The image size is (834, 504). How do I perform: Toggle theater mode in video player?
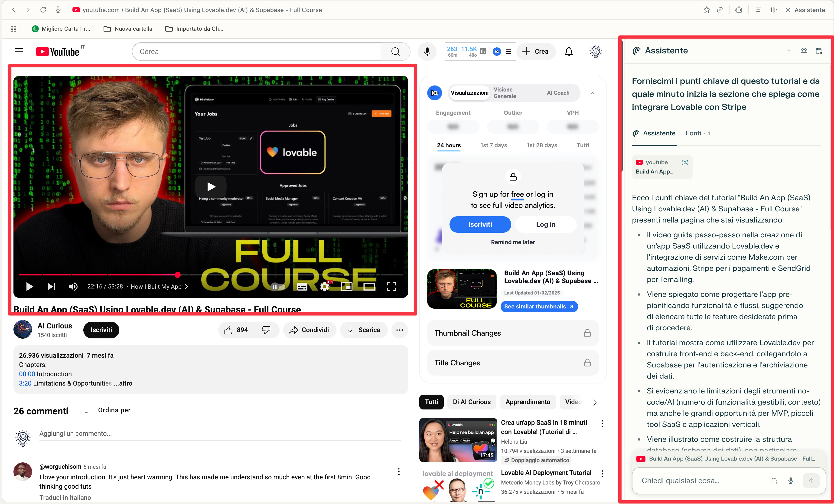(369, 287)
